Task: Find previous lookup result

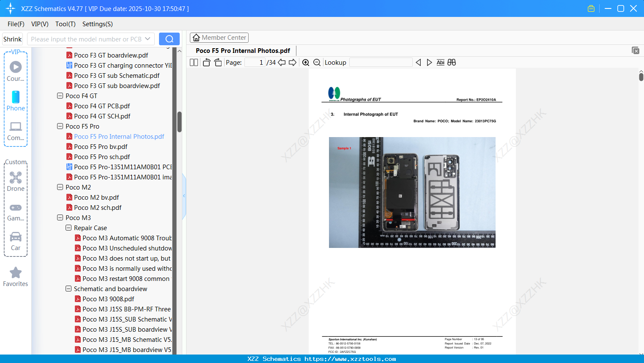Action: pos(418,63)
